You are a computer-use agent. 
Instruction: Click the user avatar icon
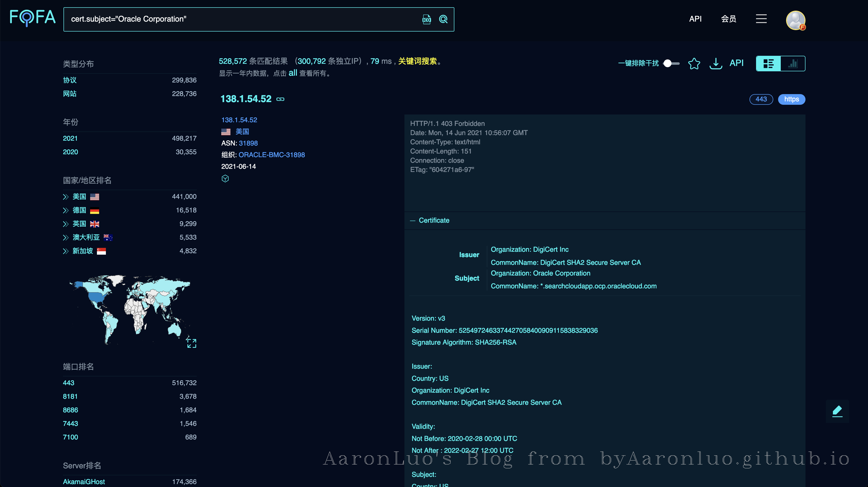point(796,20)
